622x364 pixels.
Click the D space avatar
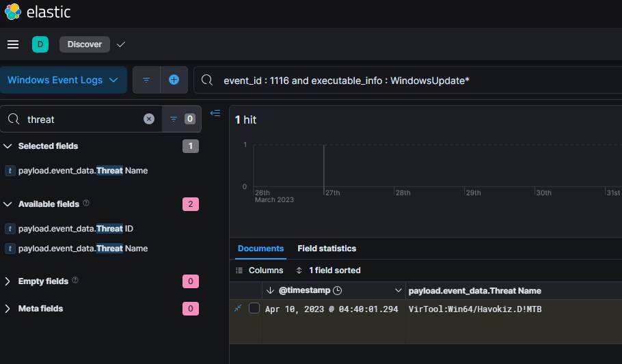point(40,44)
